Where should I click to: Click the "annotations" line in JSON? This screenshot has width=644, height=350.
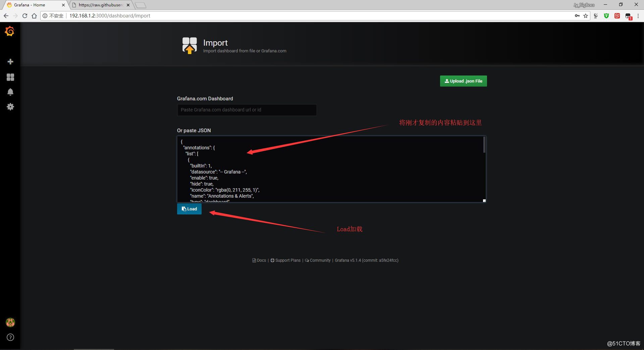tap(199, 148)
